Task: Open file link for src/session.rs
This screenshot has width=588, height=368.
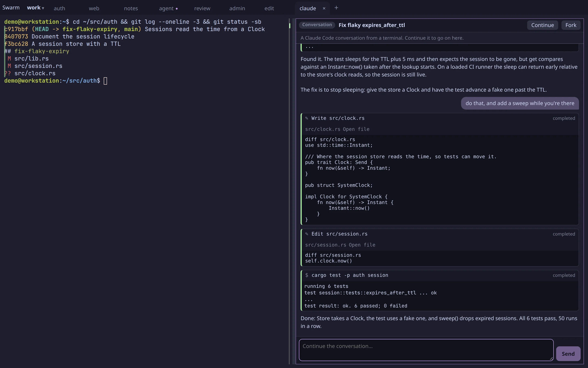Action: [362, 245]
